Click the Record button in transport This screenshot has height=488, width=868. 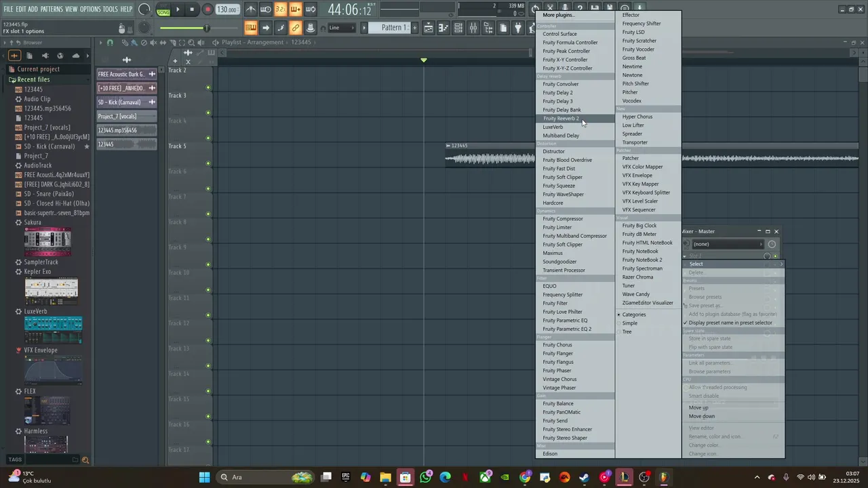(x=208, y=9)
